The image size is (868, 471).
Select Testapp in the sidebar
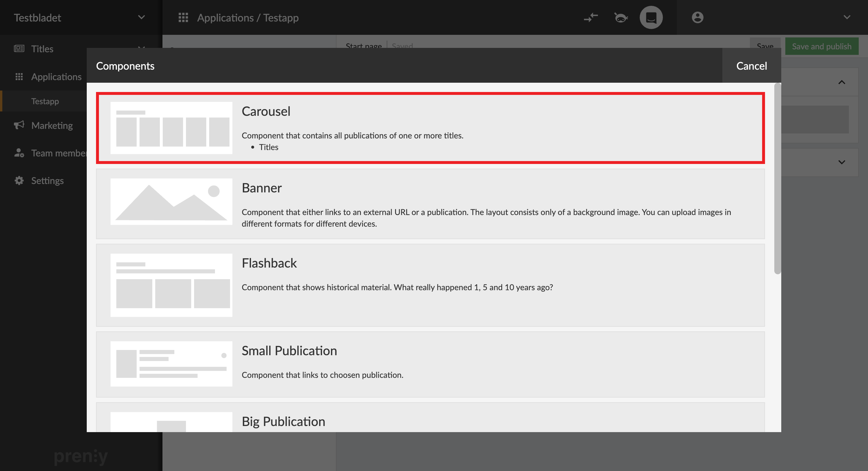(45, 101)
